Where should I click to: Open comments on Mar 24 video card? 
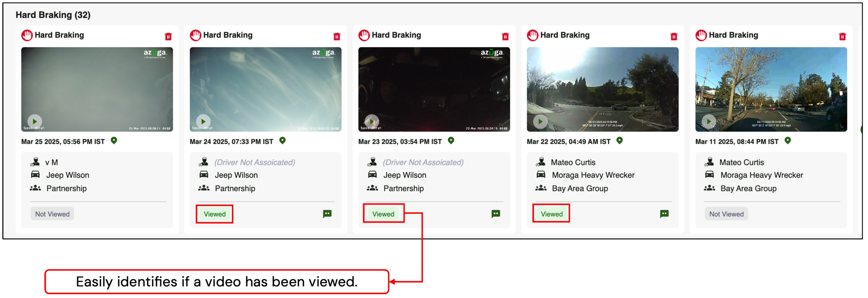pyautogui.click(x=327, y=214)
